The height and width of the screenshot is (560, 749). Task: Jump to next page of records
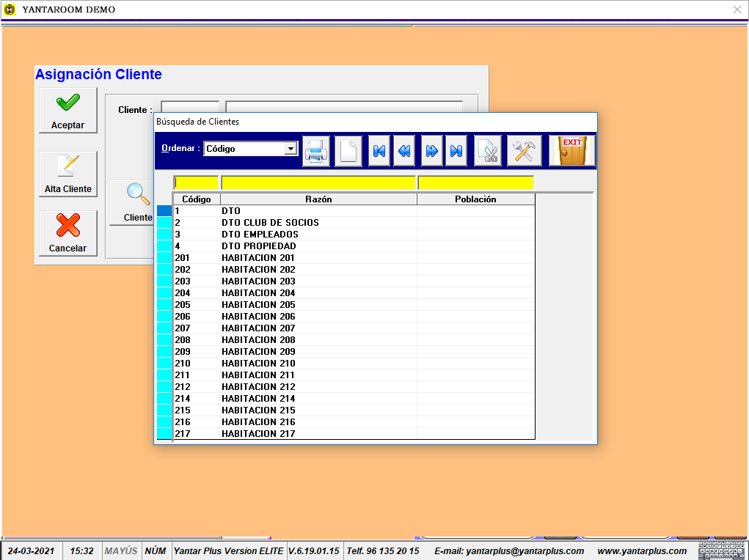point(431,151)
